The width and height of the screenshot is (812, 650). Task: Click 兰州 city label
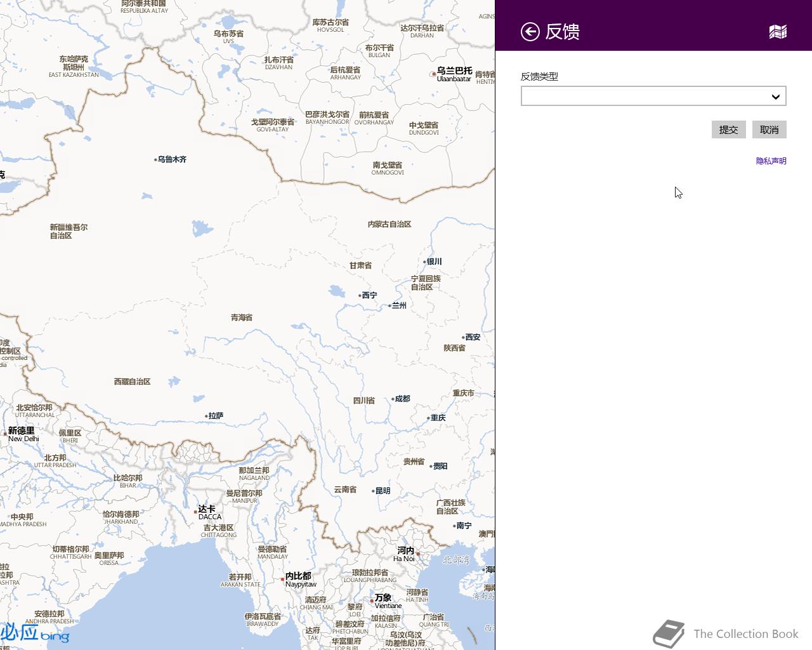pyautogui.click(x=398, y=305)
